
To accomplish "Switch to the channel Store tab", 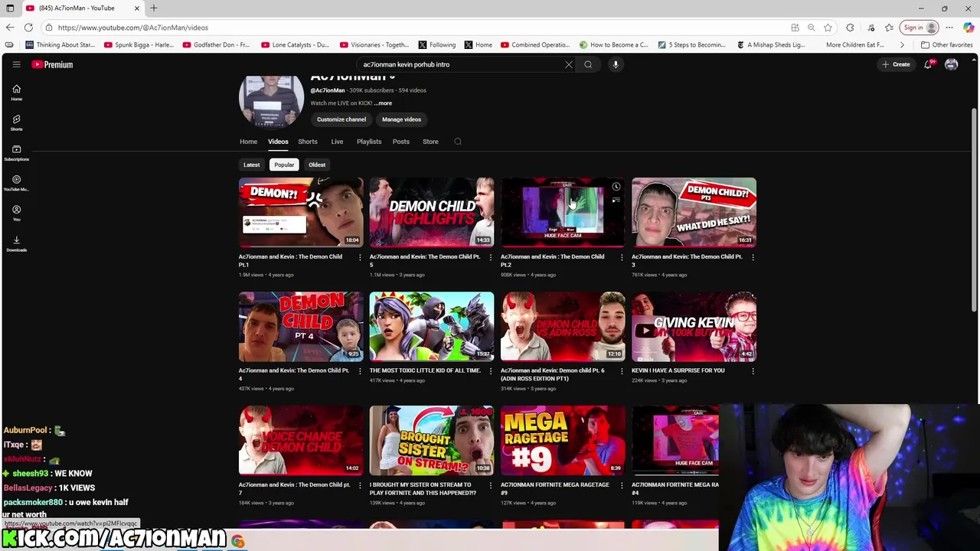I will (x=430, y=142).
